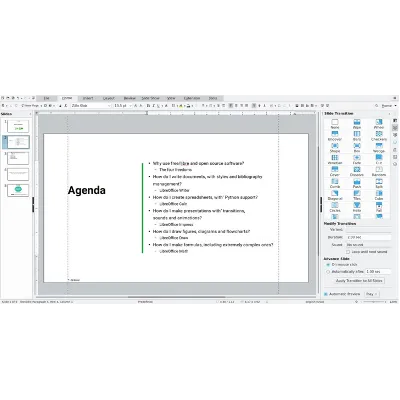Screen dimensions: 400x400
Task: Toggle Underline formatting in the toolbar
Action: 159,105
